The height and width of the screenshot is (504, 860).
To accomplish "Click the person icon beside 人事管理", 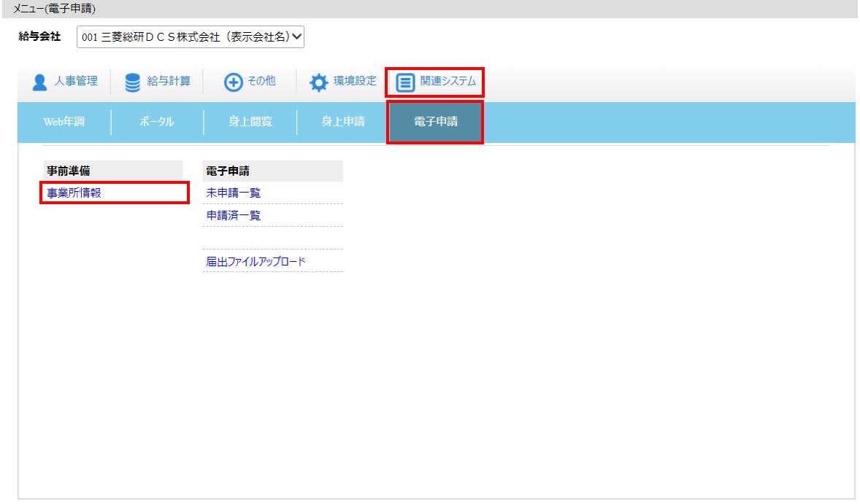I will point(39,82).
